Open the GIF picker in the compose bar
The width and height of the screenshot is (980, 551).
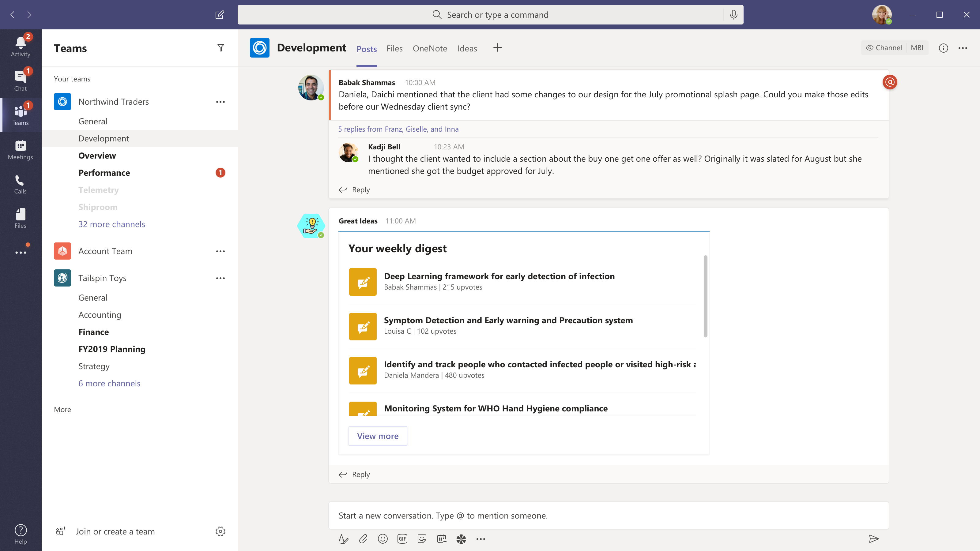coord(402,539)
